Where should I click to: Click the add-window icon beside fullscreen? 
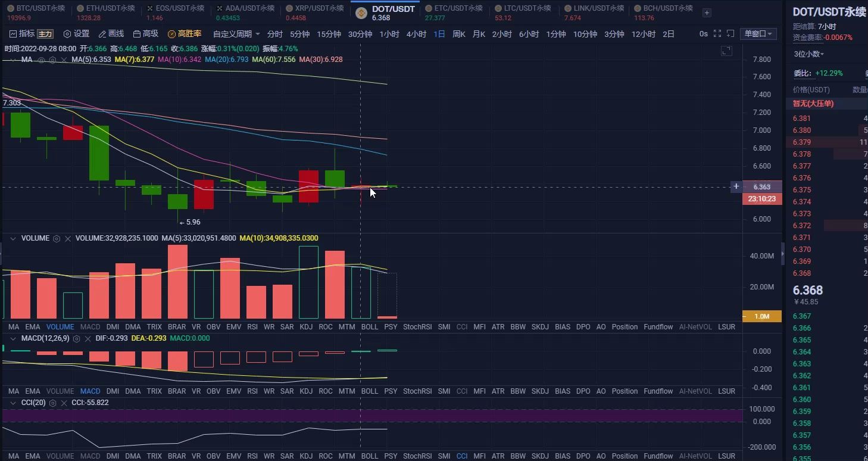(x=730, y=34)
